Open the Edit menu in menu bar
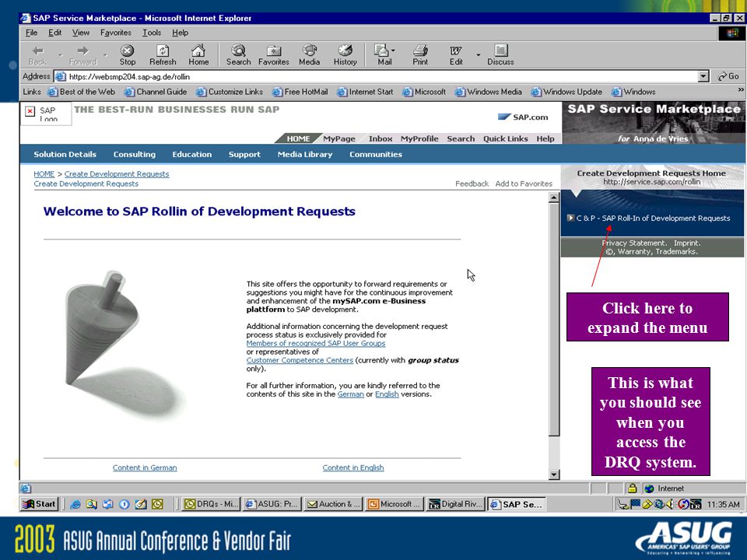 pos(54,33)
